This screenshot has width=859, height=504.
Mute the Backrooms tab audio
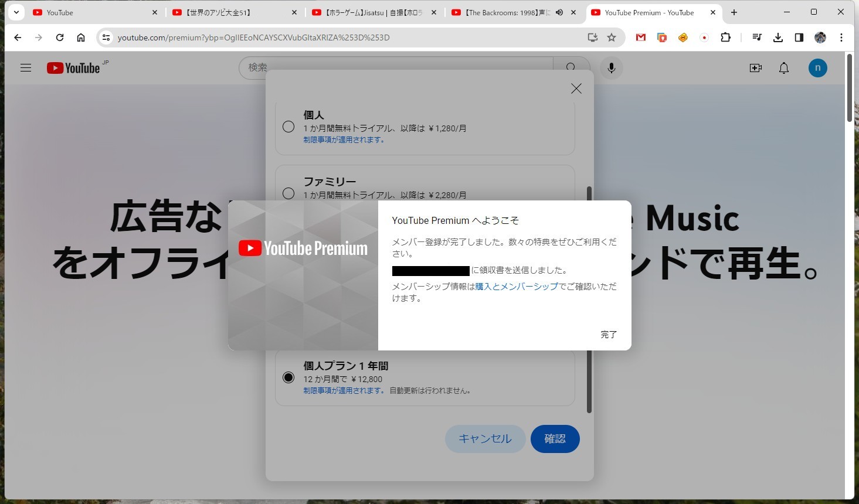coord(559,12)
